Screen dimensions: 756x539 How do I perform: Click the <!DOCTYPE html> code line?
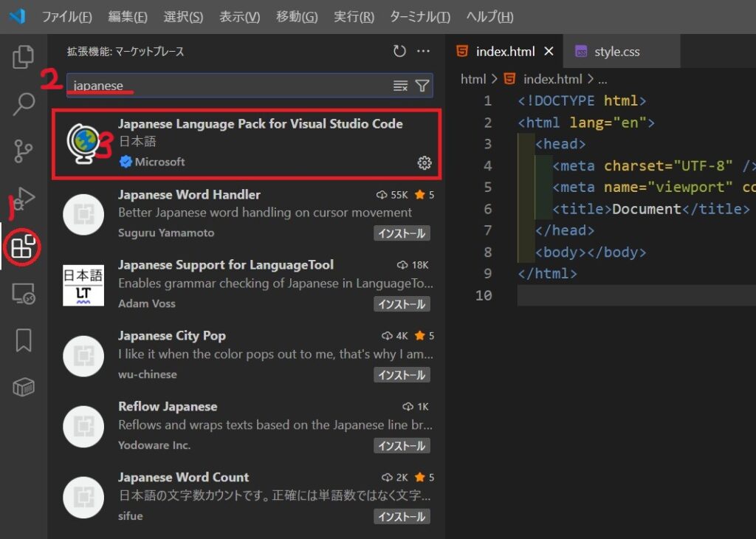point(582,100)
